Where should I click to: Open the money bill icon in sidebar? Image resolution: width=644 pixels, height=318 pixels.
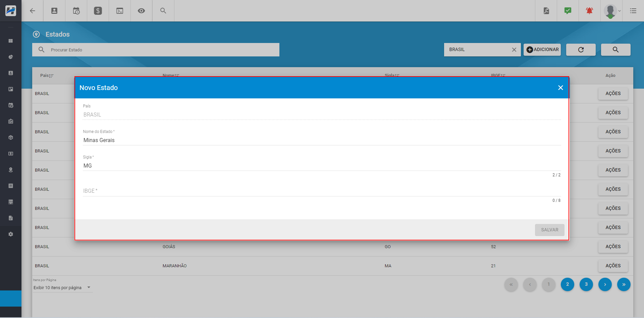[x=11, y=153]
